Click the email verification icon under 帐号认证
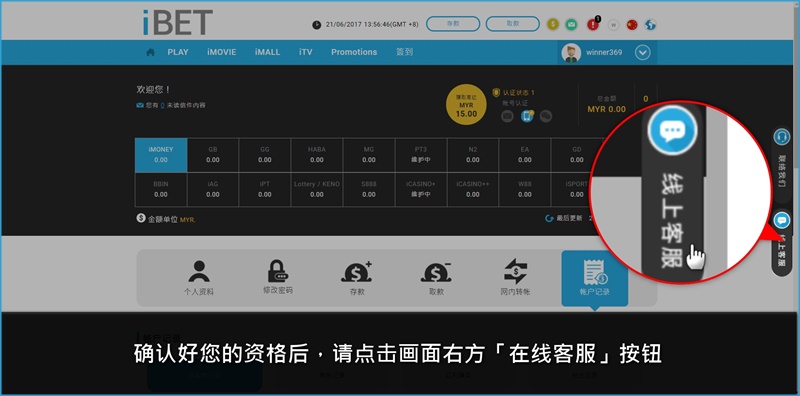 (507, 116)
